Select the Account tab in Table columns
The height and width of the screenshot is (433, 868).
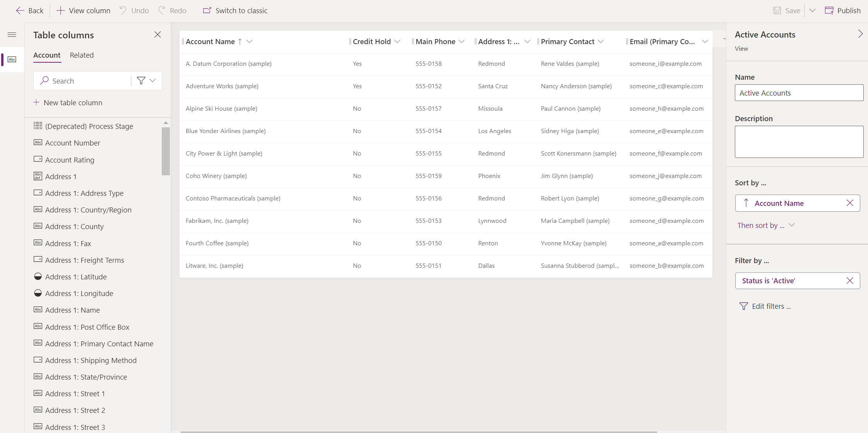coord(46,55)
